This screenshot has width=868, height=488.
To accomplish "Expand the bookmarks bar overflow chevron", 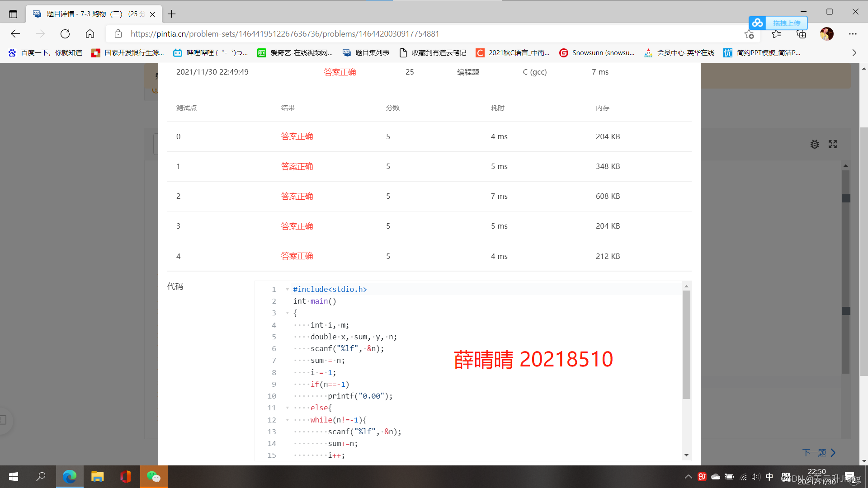I will (854, 53).
